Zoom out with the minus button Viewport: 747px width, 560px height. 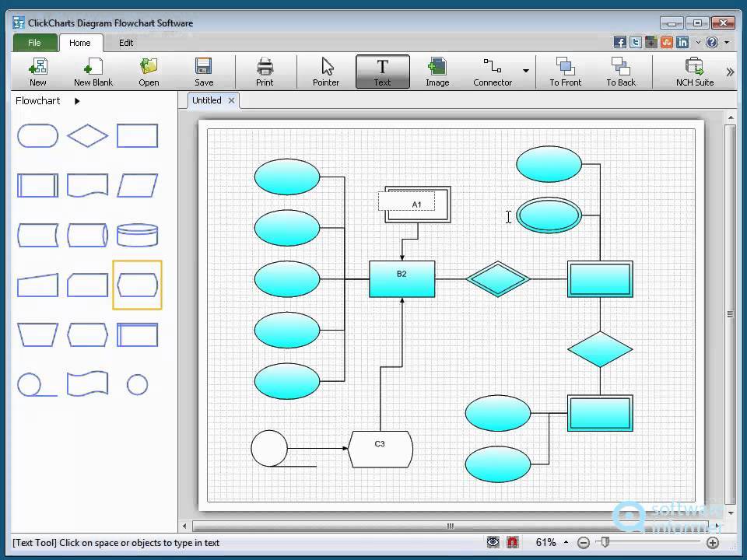(x=583, y=542)
